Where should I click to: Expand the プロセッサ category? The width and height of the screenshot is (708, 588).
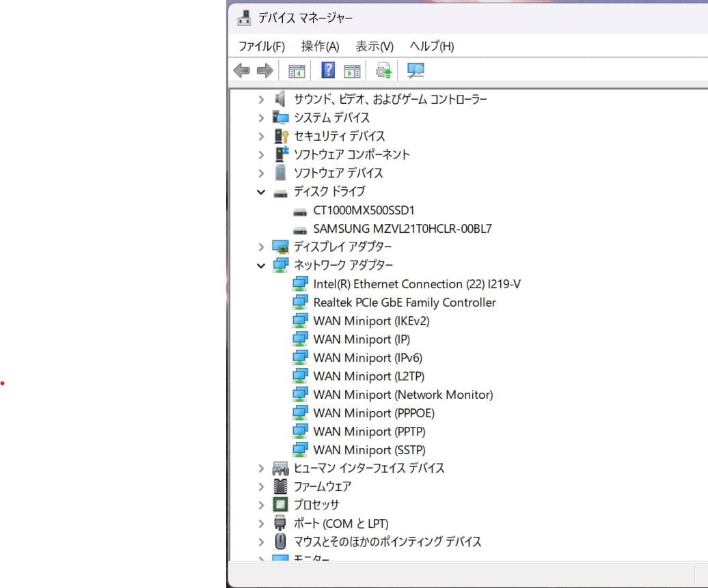pyautogui.click(x=261, y=505)
